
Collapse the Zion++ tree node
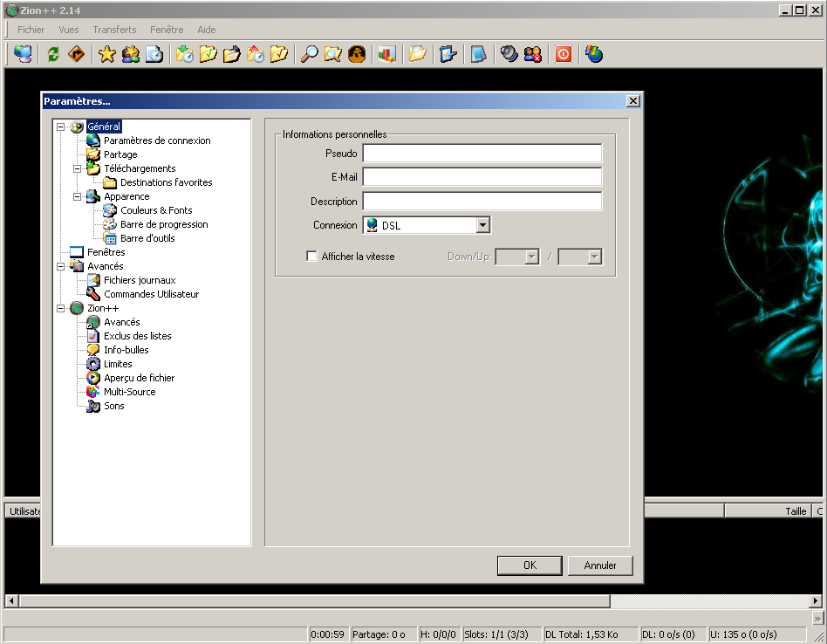(x=61, y=309)
